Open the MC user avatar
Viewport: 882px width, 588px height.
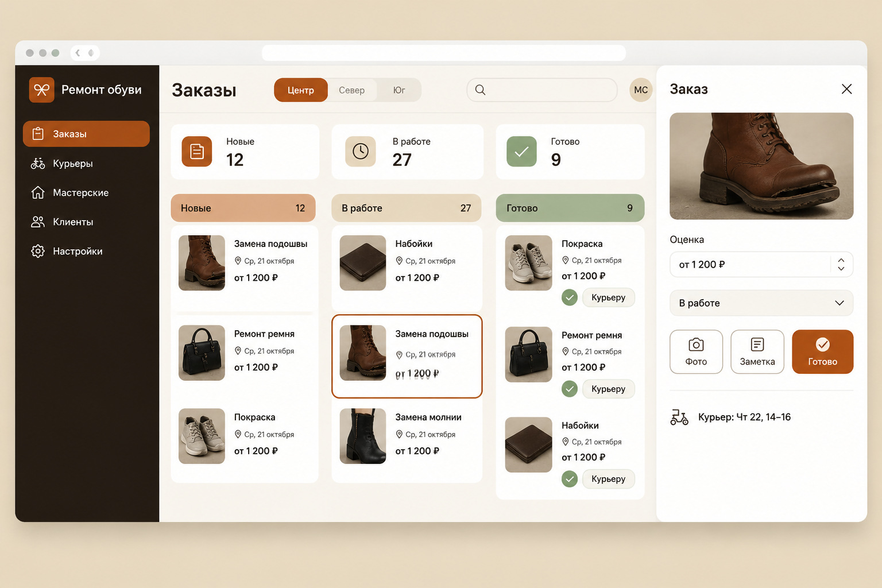(641, 90)
